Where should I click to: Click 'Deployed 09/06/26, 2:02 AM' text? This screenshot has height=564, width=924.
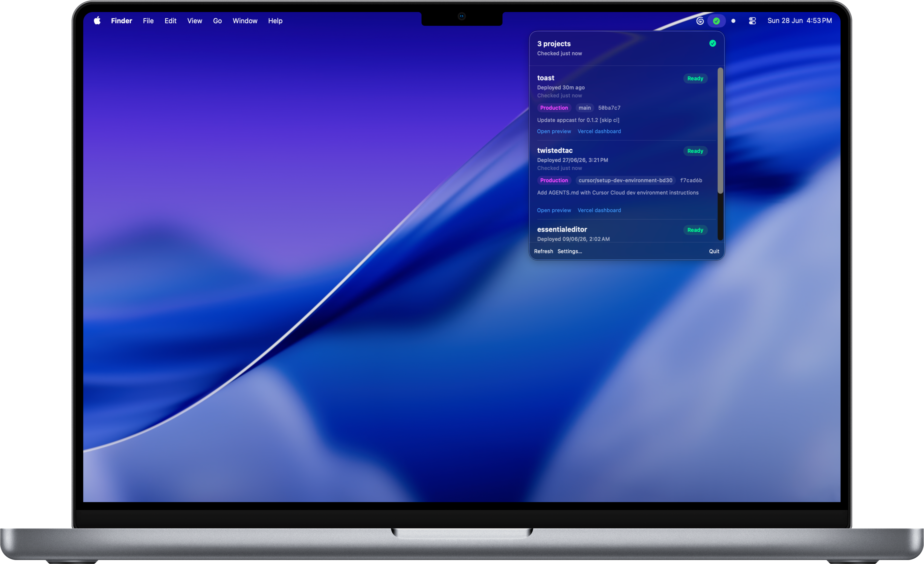[573, 239]
